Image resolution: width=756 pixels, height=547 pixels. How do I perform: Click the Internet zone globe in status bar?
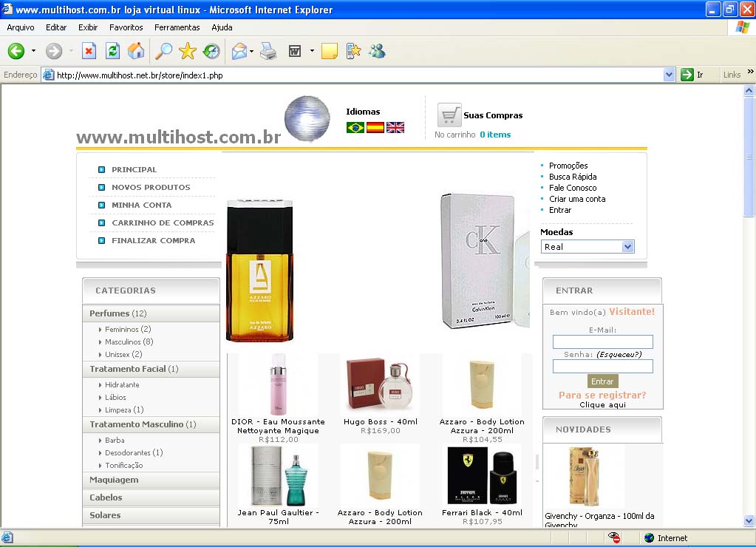click(x=649, y=537)
